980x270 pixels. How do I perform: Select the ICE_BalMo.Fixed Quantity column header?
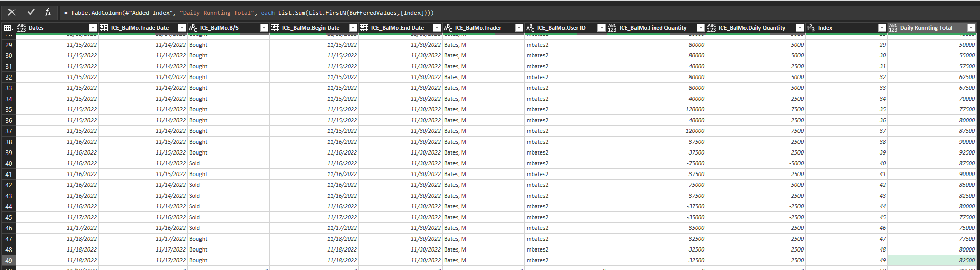[657, 28]
